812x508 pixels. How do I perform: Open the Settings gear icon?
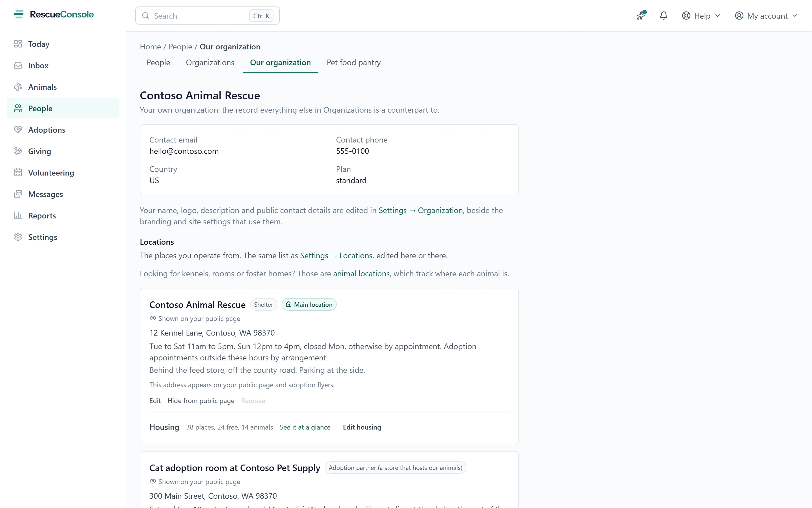pyautogui.click(x=18, y=237)
